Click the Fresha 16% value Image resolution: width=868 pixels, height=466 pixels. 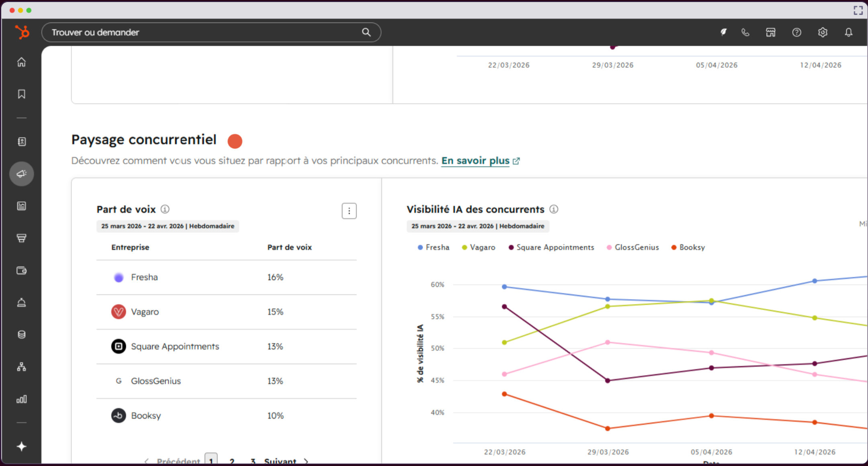pyautogui.click(x=276, y=277)
